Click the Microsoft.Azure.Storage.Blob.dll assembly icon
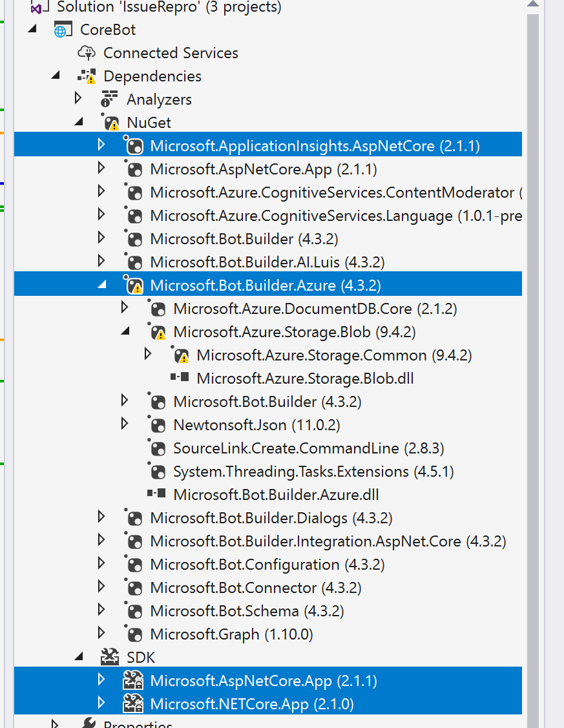Image resolution: width=564 pixels, height=728 pixels. tap(180, 377)
